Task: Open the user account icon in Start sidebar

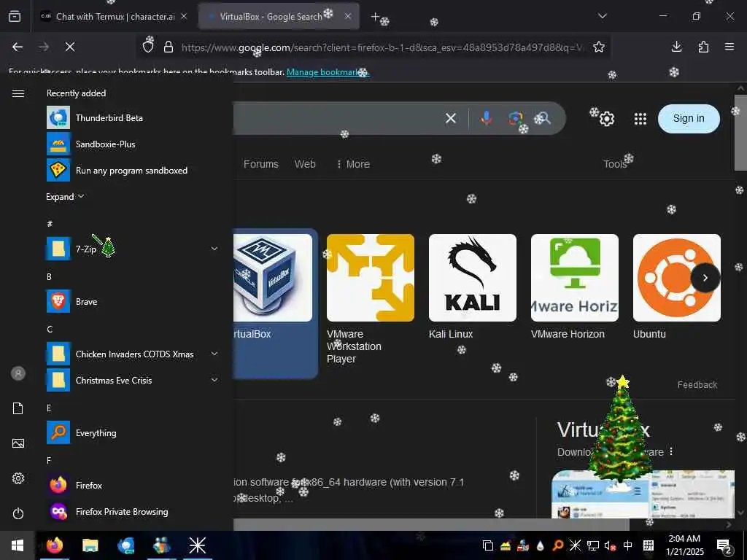Action: (x=18, y=373)
